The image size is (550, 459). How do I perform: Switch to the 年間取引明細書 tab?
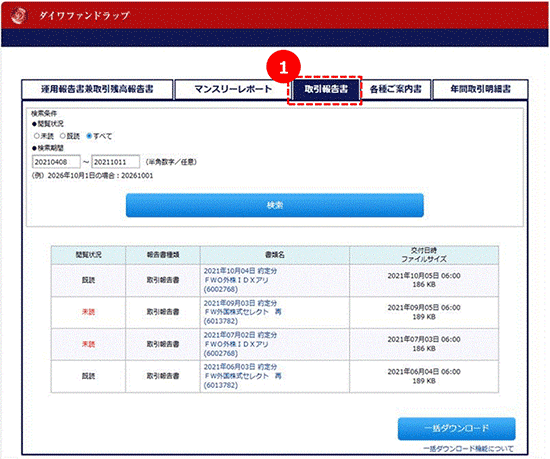481,89
